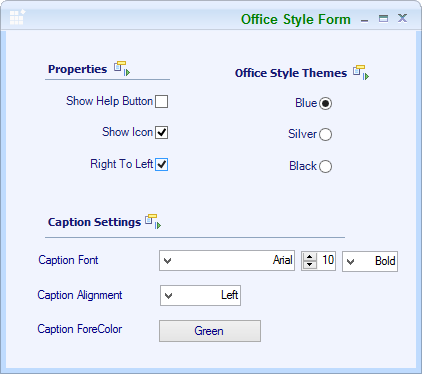Screen dimensions: 422x374
Task: Minimize the Office Style Form window
Action: click(x=365, y=20)
